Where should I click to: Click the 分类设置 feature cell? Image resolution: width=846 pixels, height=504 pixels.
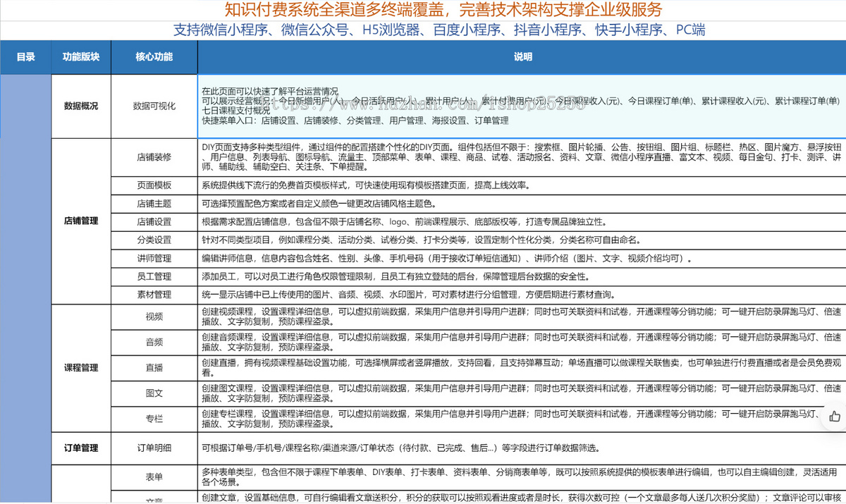tap(154, 240)
